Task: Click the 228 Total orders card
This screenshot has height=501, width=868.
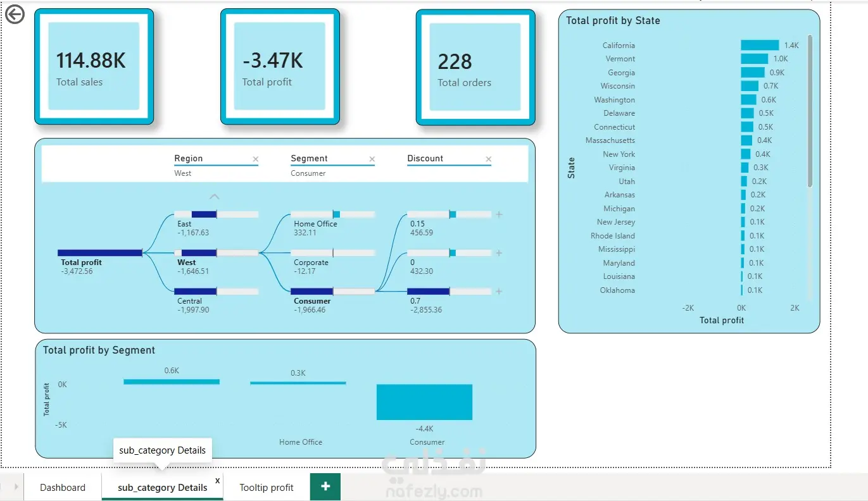Action: click(475, 67)
